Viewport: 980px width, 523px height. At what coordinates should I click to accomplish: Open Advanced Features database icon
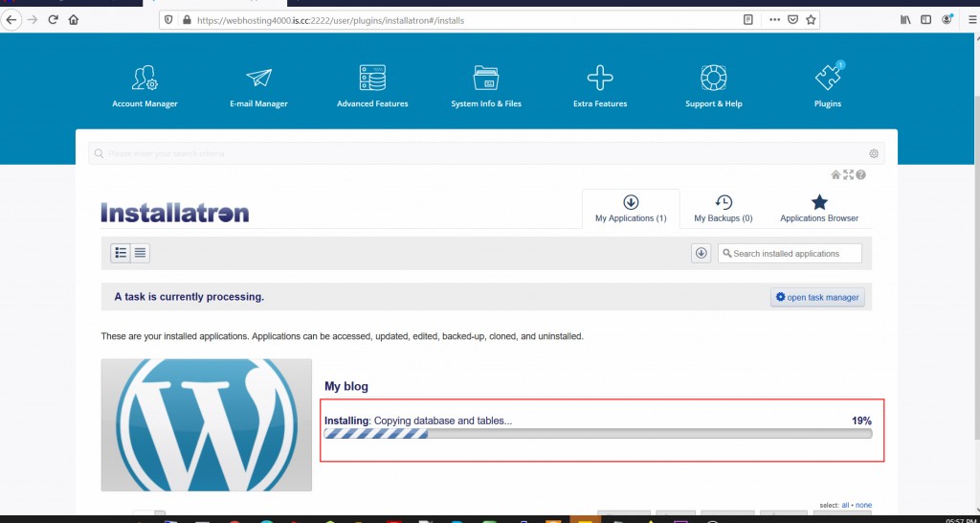pos(372,79)
